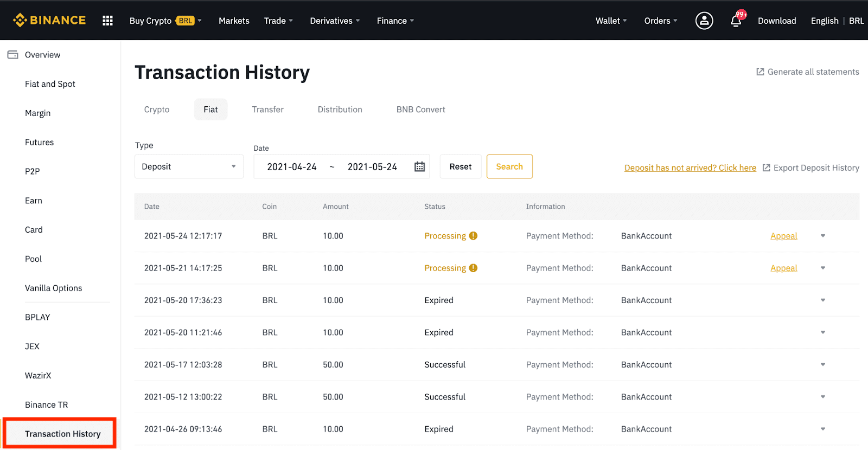Select the BNB Convert tab
This screenshot has height=450, width=868.
pos(420,110)
